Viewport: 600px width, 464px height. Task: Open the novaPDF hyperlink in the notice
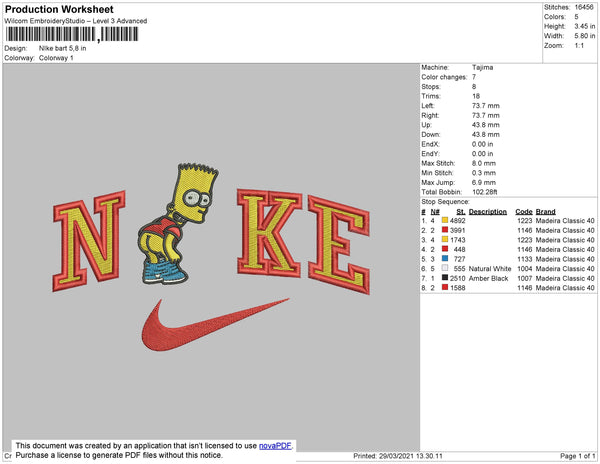click(275, 446)
